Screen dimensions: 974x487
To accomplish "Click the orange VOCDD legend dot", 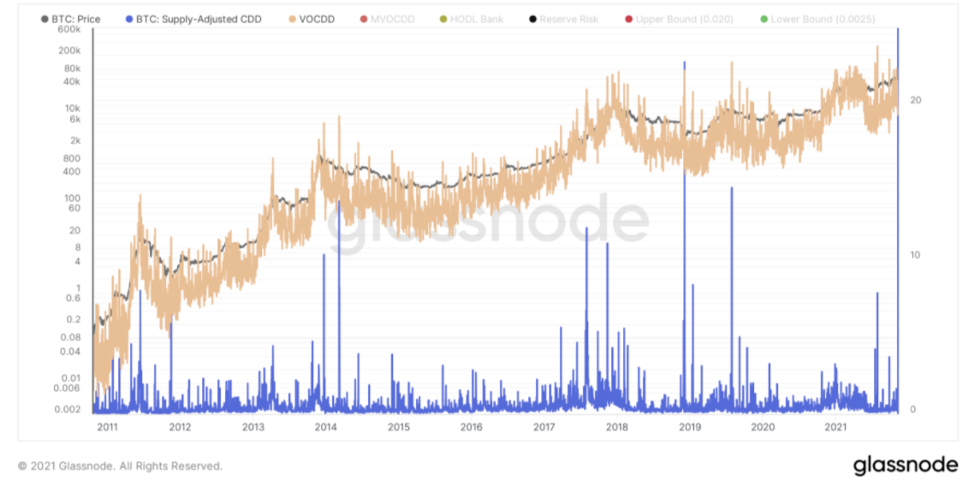I will [291, 19].
